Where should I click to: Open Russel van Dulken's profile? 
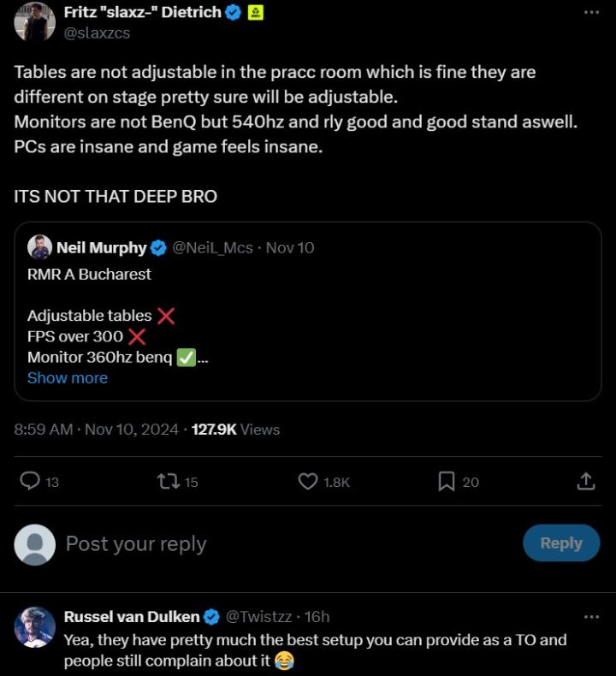click(x=132, y=616)
